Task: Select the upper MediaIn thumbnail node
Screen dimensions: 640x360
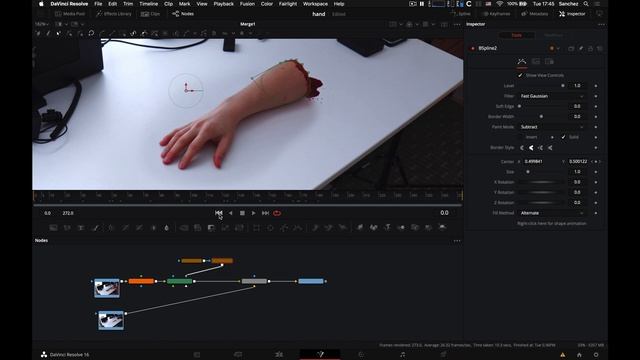Action: [x=107, y=288]
